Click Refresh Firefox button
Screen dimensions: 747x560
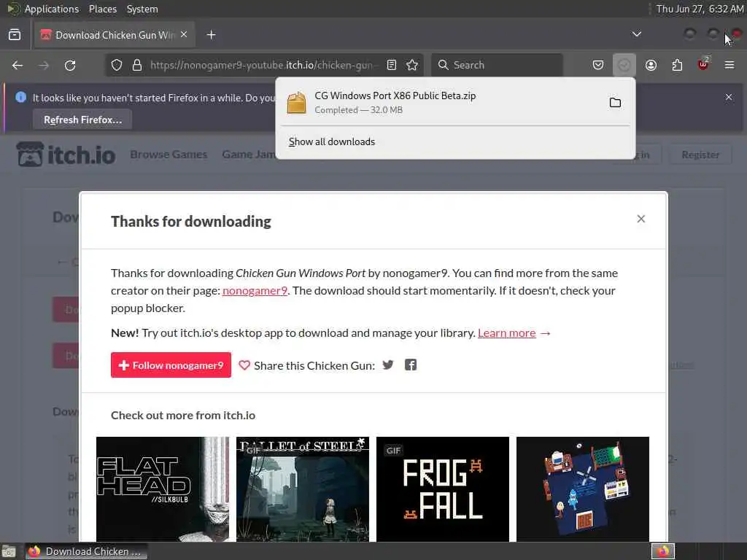coord(82,120)
